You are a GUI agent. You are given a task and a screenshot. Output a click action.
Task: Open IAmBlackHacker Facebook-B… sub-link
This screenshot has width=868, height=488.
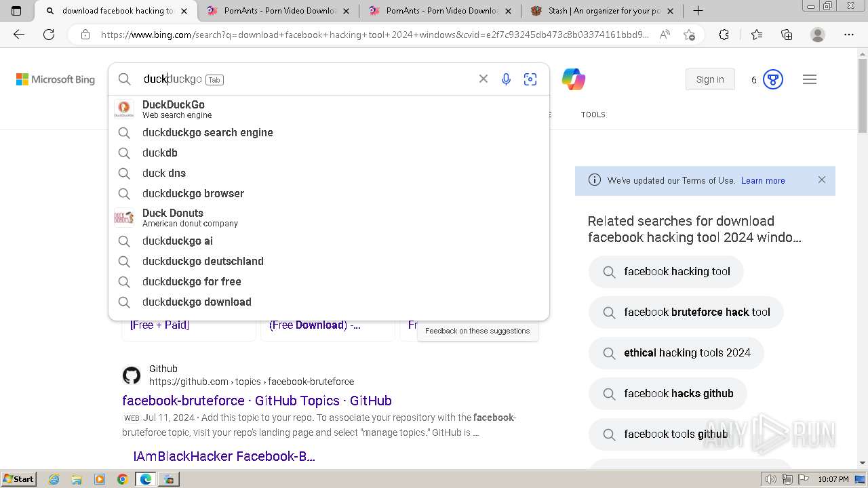pos(224,456)
